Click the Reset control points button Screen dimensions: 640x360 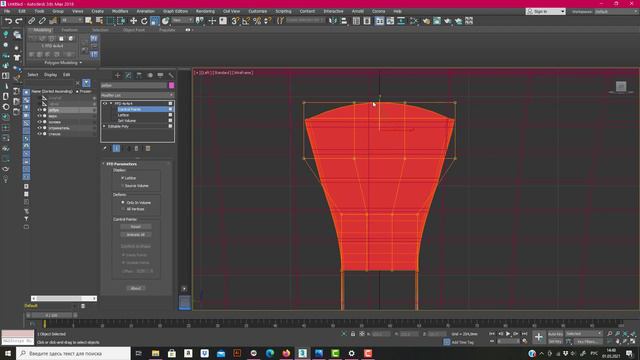pyautogui.click(x=136, y=227)
